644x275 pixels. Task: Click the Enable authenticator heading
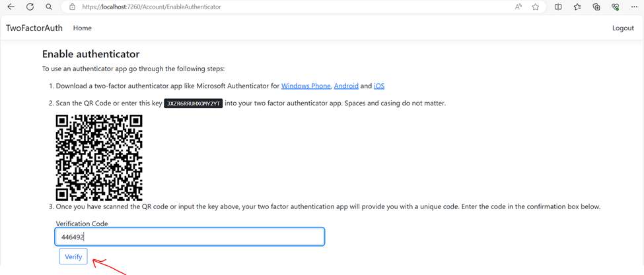tap(90, 53)
